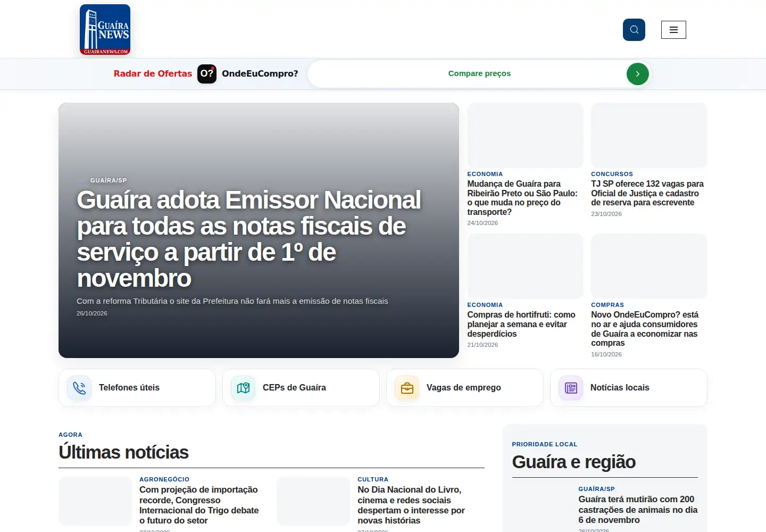The width and height of the screenshot is (766, 532).
Task: Click the Telefones úteis label
Action: pyautogui.click(x=129, y=388)
